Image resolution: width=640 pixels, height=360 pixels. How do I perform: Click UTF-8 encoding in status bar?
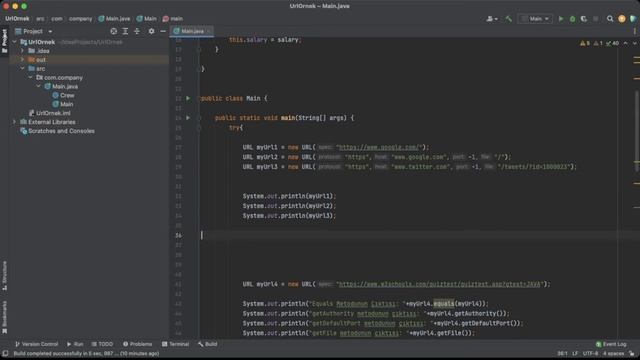pos(590,353)
